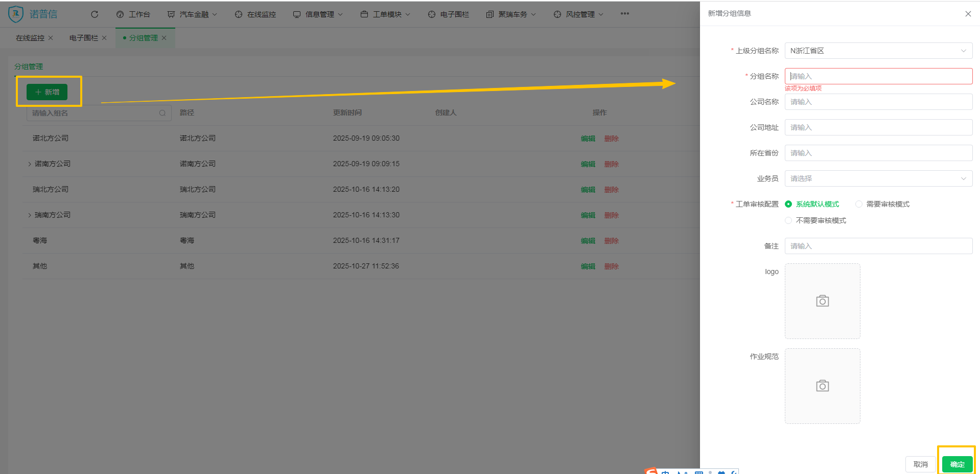Viewport: 980px width, 474px height.
Task: Upload 作业规范 image via camera icon
Action: tap(822, 386)
